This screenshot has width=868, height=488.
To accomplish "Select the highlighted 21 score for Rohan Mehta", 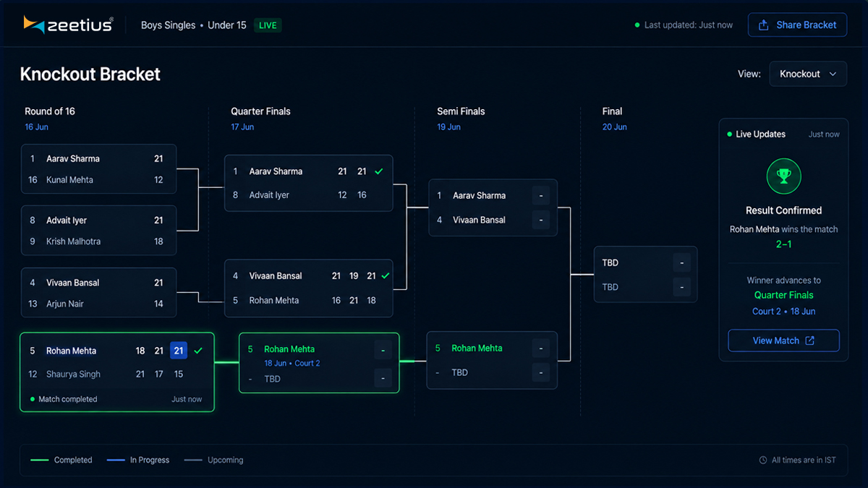I will (179, 351).
